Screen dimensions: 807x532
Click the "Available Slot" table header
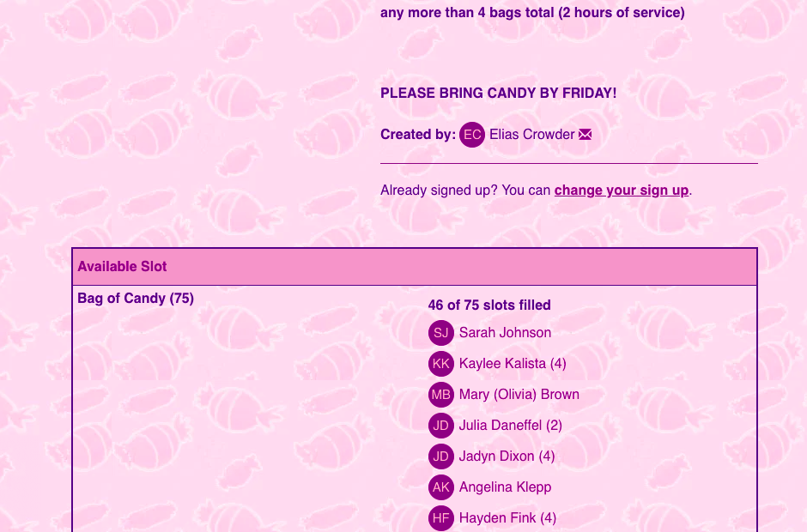coord(122,267)
